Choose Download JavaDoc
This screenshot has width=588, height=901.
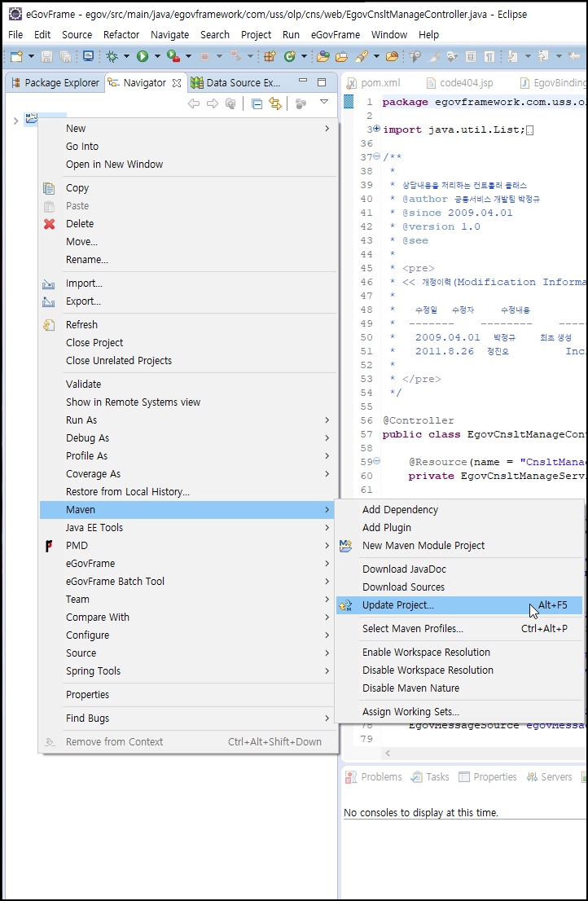pos(459,569)
